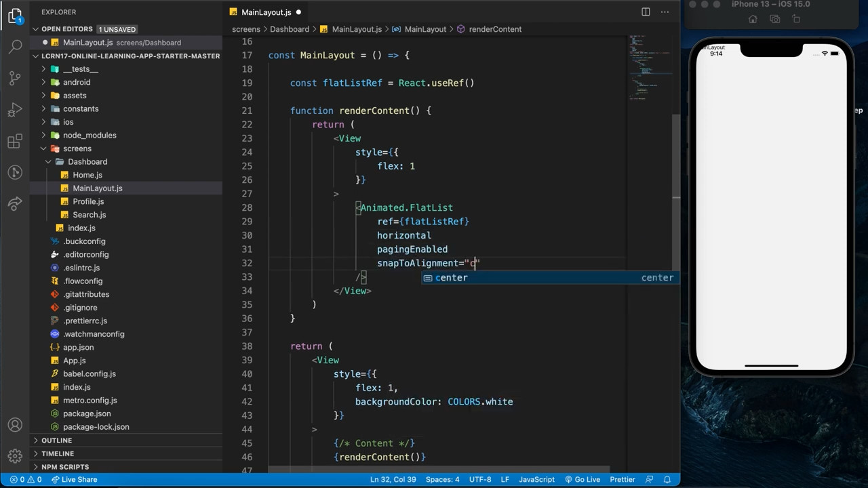
Task: Change indentation via Spaces: 4
Action: point(443,479)
